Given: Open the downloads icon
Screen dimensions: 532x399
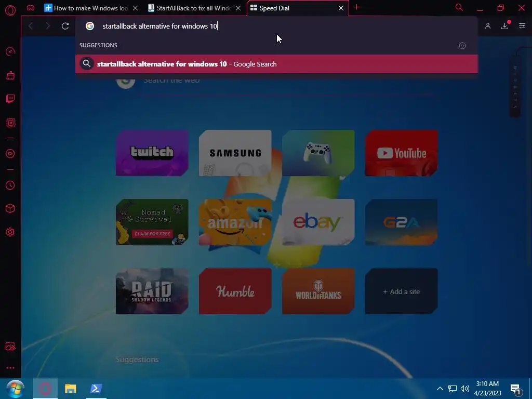Looking at the screenshot, I should click(x=505, y=26).
